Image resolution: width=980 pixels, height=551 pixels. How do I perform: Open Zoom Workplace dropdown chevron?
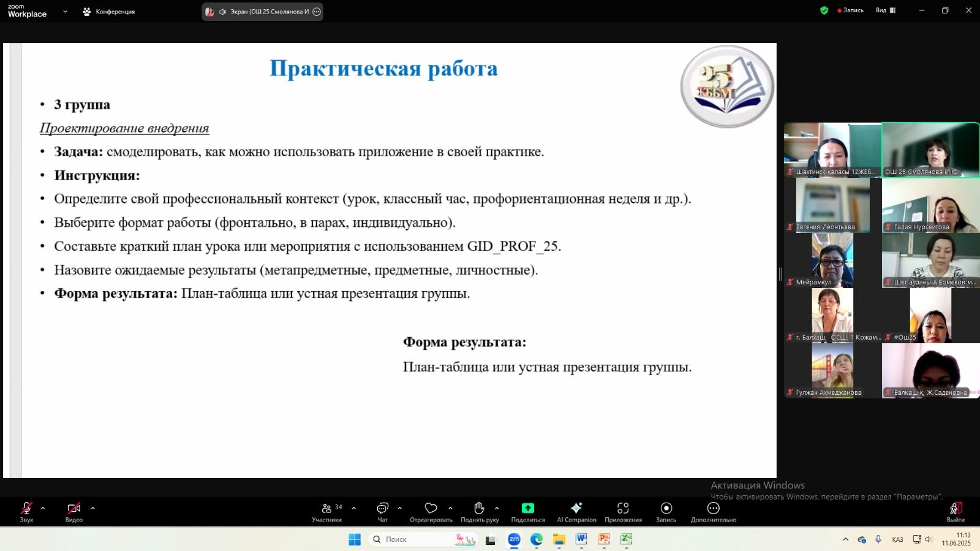point(65,12)
